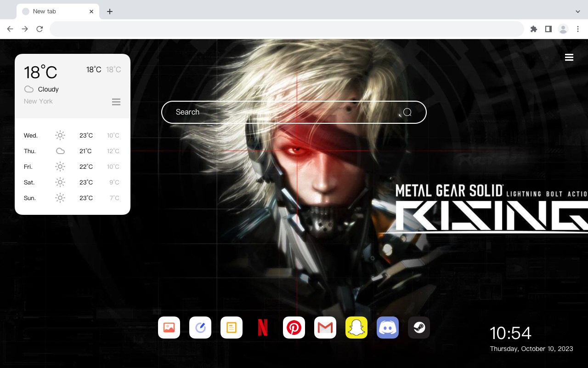Click the New York location label
The image size is (588, 368).
(38, 101)
